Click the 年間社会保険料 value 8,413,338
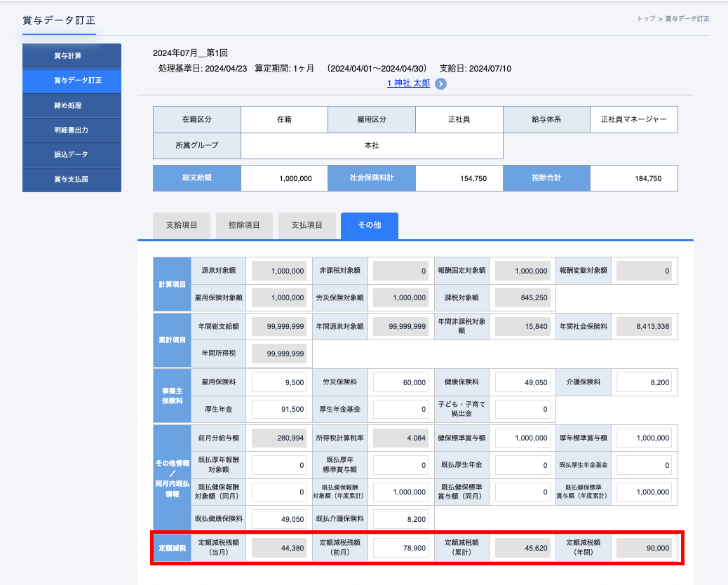 click(x=644, y=326)
